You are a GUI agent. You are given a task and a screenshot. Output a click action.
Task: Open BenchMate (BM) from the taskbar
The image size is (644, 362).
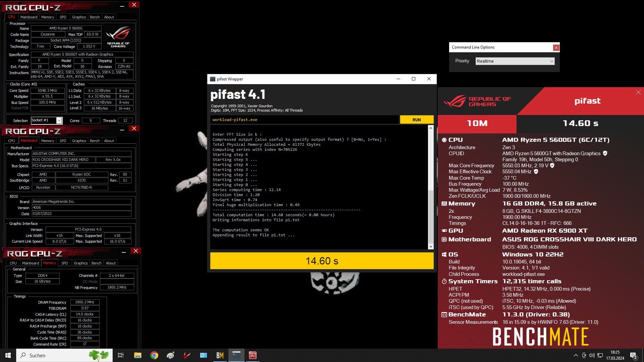coord(220,355)
